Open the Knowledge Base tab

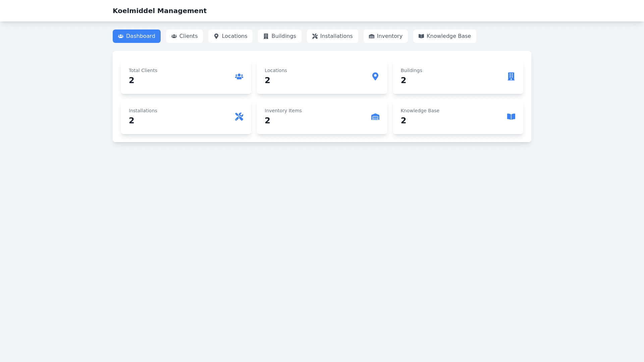point(444,36)
